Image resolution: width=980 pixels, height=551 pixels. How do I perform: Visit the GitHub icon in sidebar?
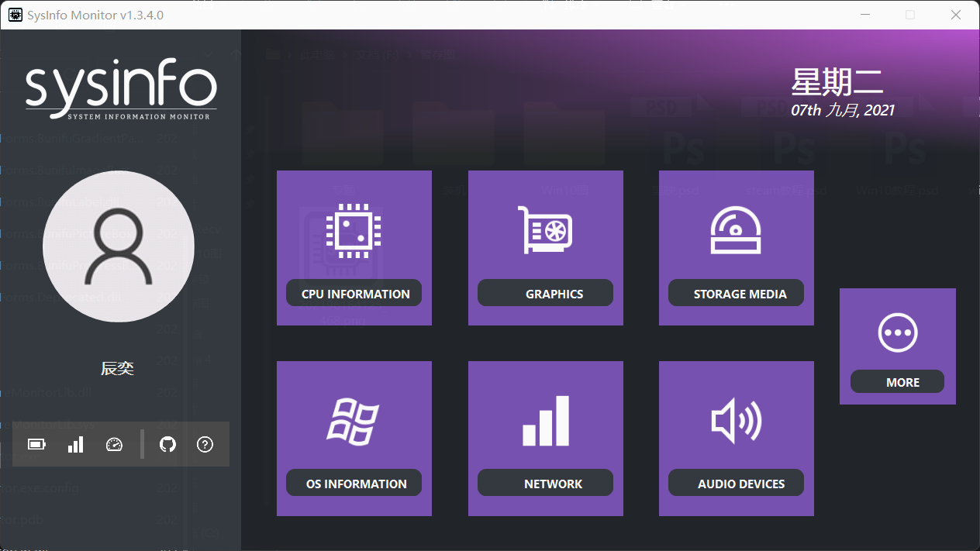[x=167, y=444]
